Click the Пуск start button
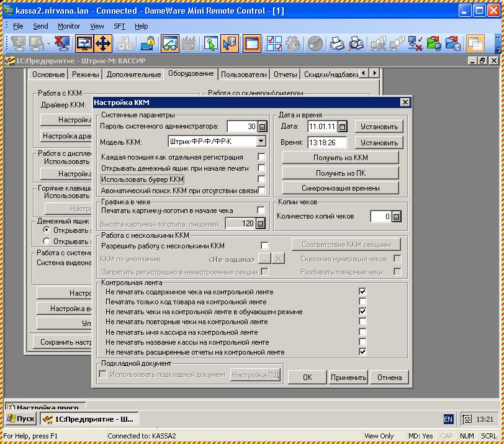 tap(20, 419)
